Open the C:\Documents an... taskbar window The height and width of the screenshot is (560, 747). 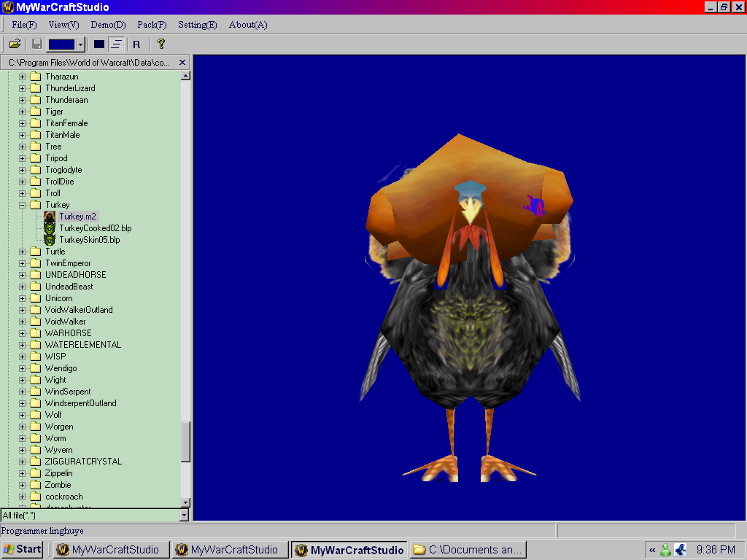(x=468, y=550)
